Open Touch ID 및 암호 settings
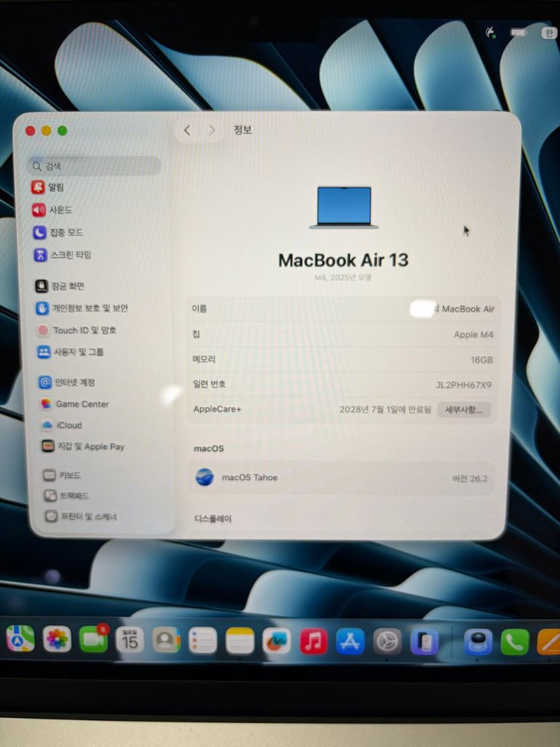The image size is (560, 747). [77, 329]
